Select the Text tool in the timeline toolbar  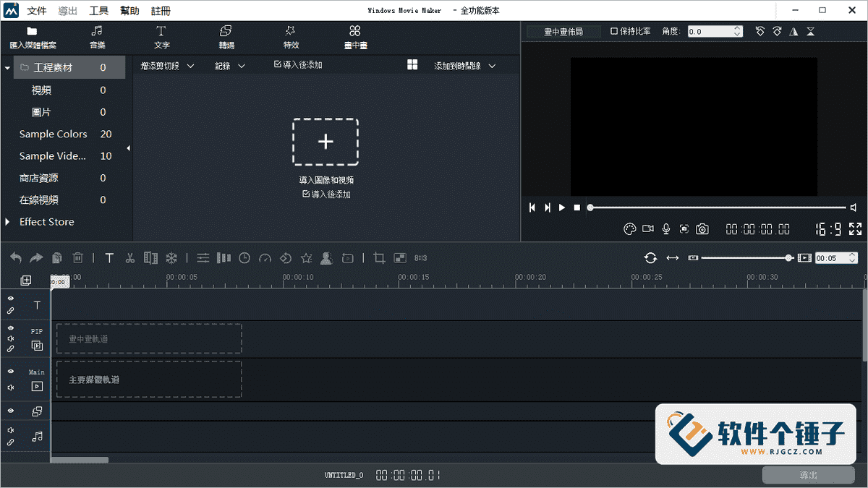[109, 257]
